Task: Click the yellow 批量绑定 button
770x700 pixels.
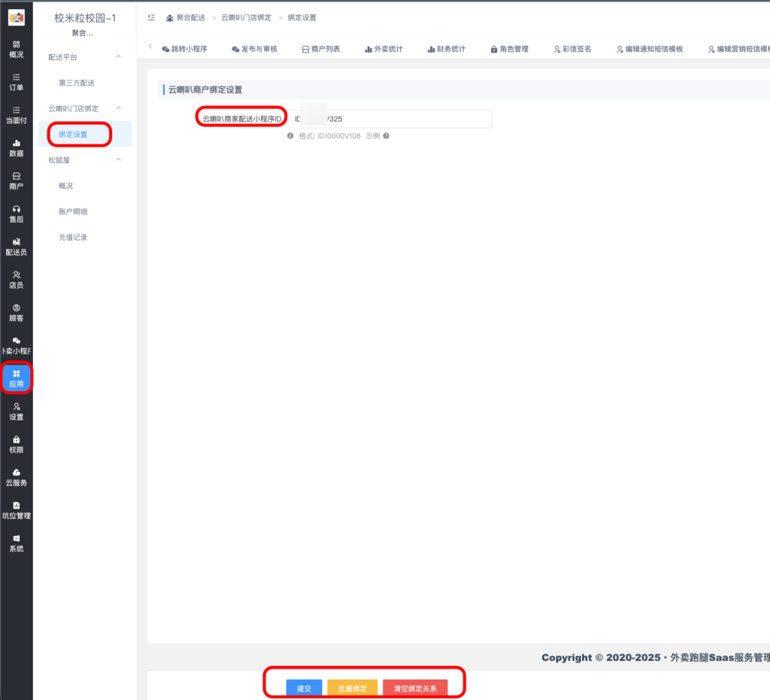Action: coord(352,688)
